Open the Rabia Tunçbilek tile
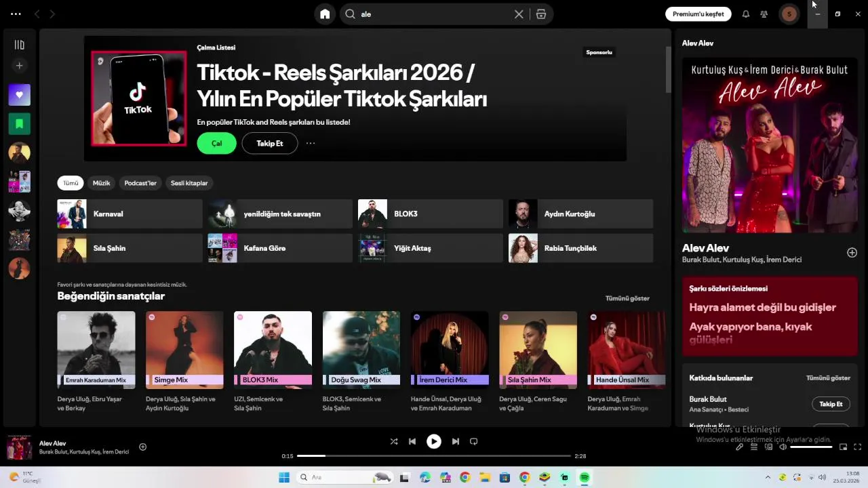Image resolution: width=868 pixels, height=488 pixels. tap(581, 248)
